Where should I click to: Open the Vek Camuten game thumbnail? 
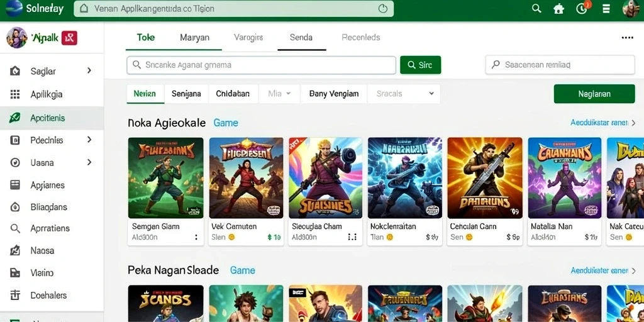[x=246, y=178]
